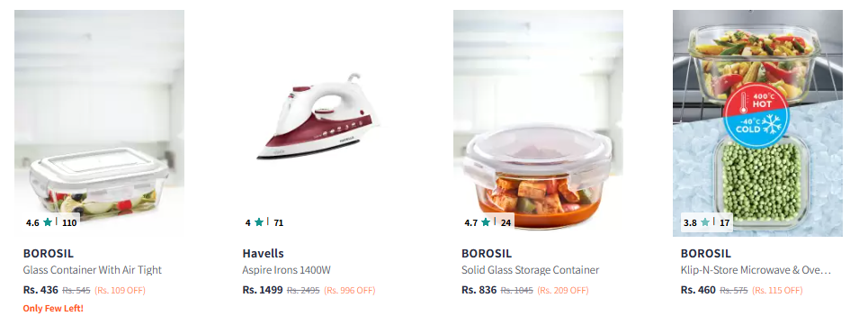Open the Solid Glass Storage Container title
Screen dimensions: 868x334
click(531, 270)
